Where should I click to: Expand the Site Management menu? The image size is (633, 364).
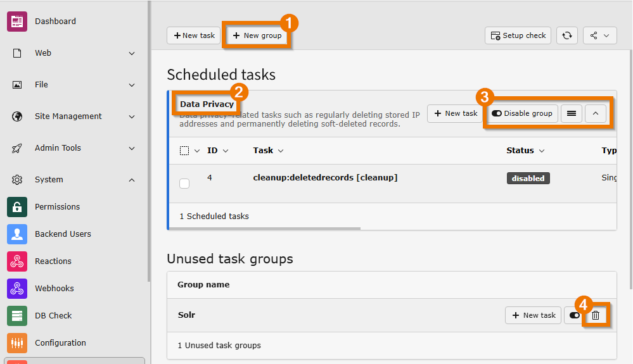pos(132,116)
